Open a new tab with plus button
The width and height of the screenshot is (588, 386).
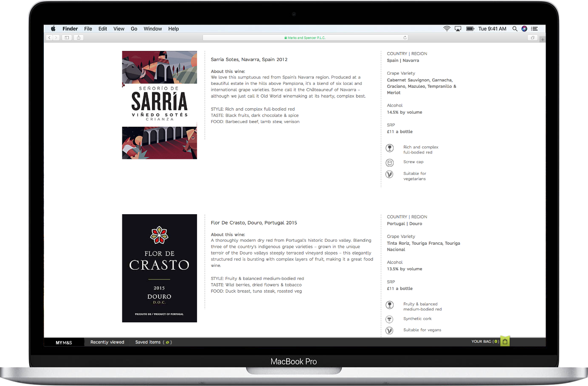[543, 39]
